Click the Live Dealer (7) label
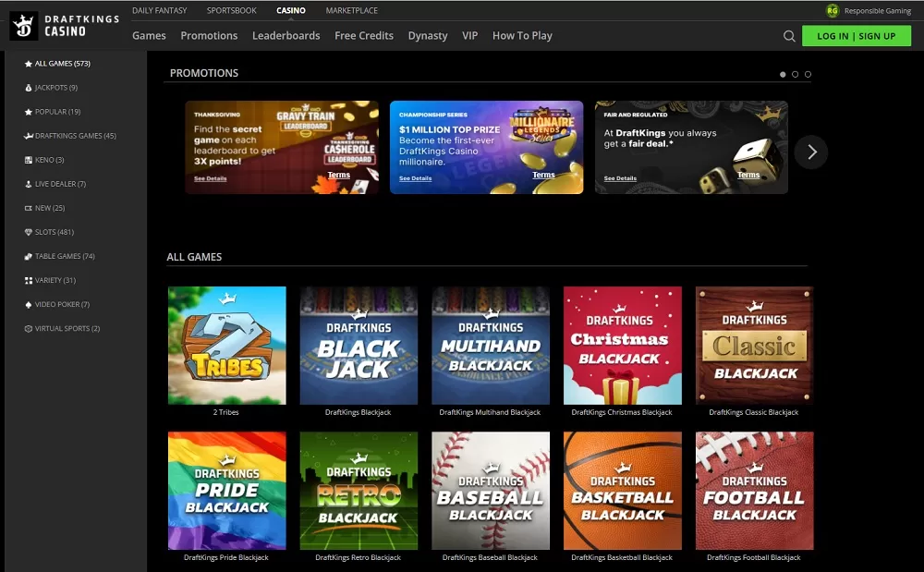 (x=60, y=185)
